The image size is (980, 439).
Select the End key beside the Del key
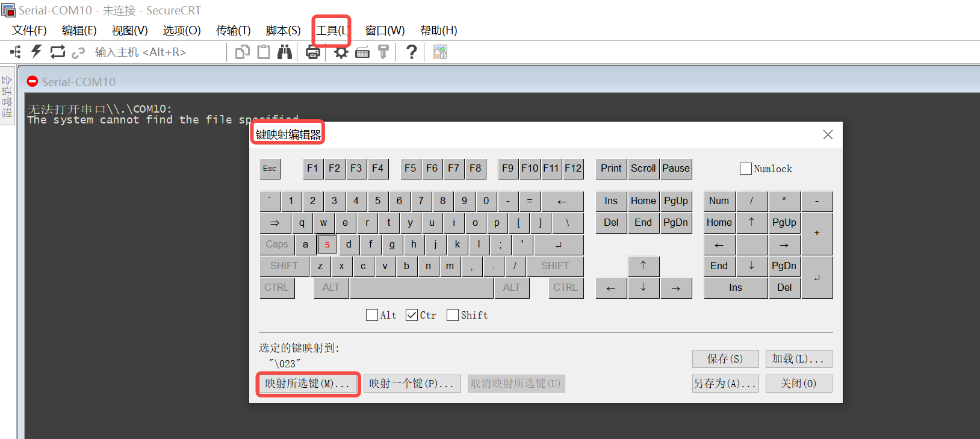point(644,223)
